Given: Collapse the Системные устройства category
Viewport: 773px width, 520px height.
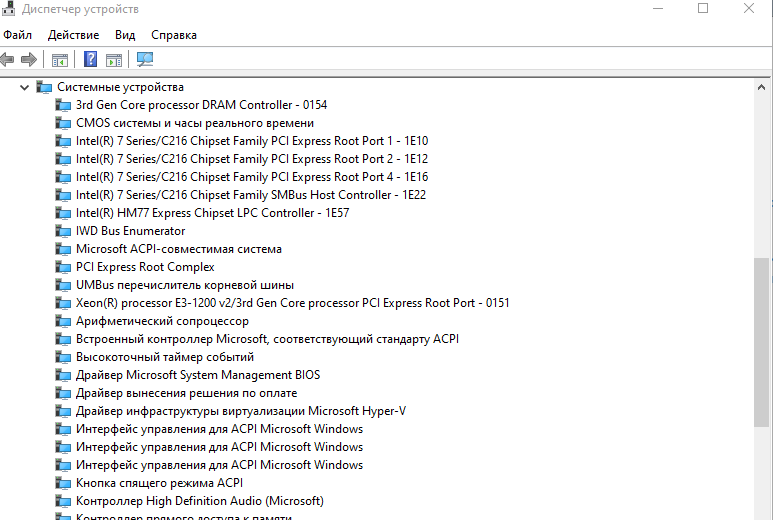Looking at the screenshot, I should tap(25, 87).
